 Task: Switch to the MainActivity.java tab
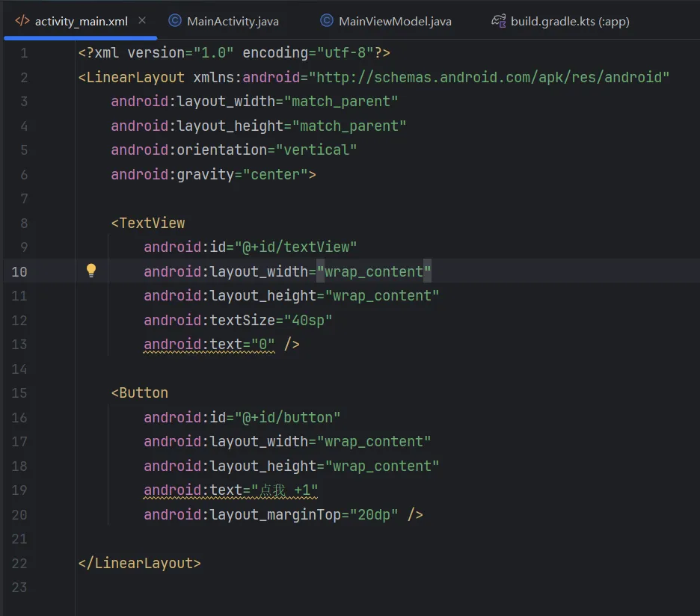click(x=232, y=21)
